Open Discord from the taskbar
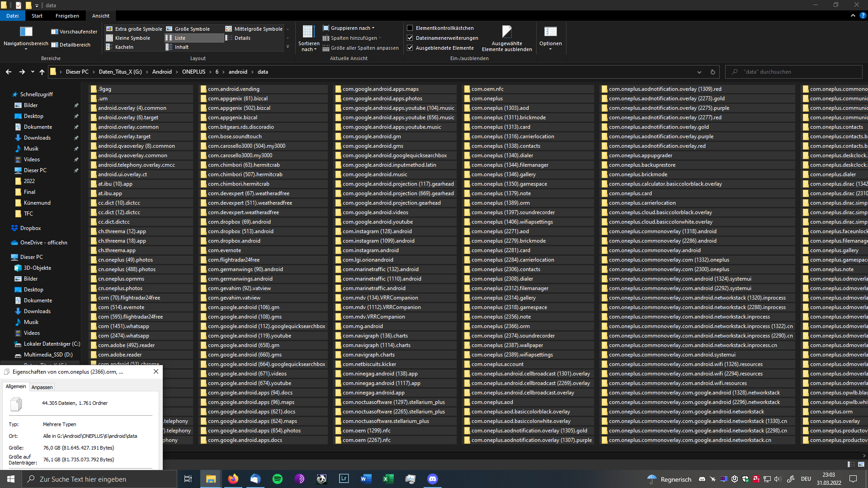Viewport: 868px width, 488px height. pos(433,479)
